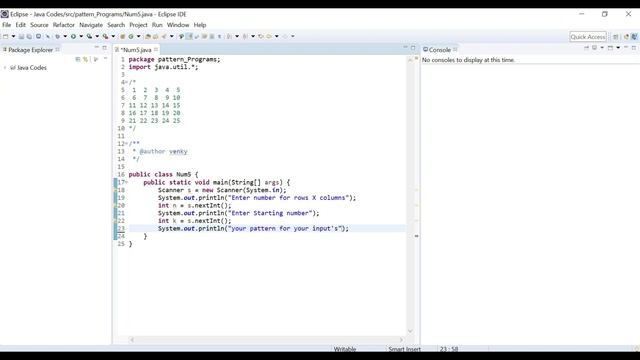Click the "@author venky" Javadoc line

[x=163, y=151]
